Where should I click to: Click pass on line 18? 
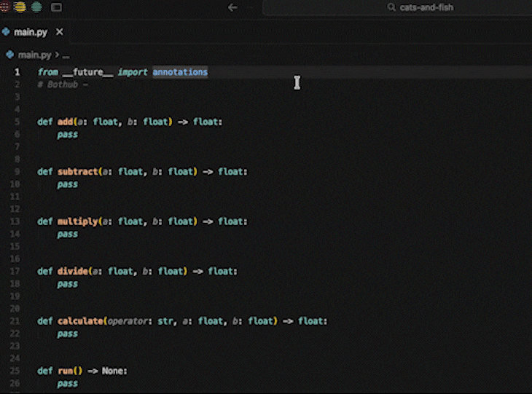click(68, 284)
